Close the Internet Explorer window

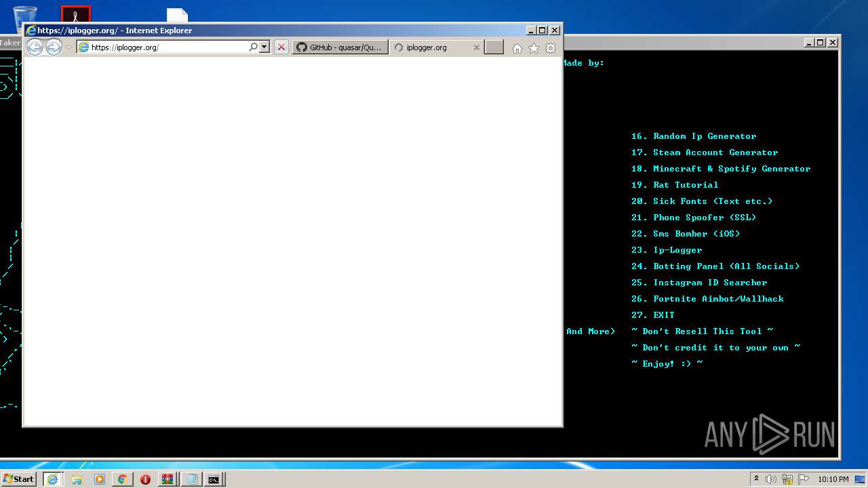point(555,30)
